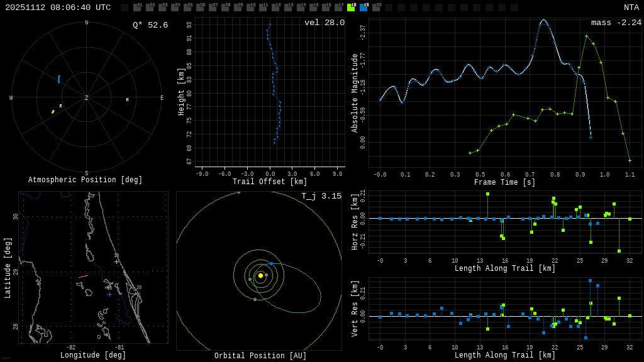Click the vel 28.0 velocity label
The height and width of the screenshot is (362, 644).
tap(324, 23)
